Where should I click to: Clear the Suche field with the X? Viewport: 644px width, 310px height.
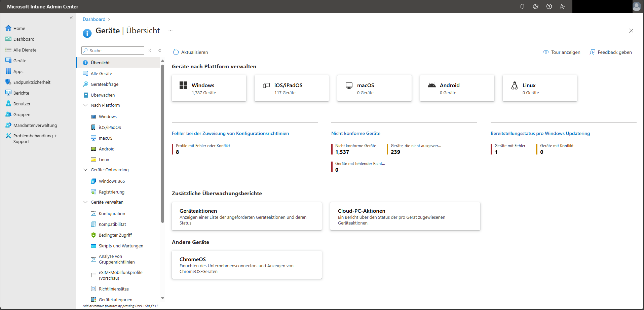pyautogui.click(x=150, y=50)
